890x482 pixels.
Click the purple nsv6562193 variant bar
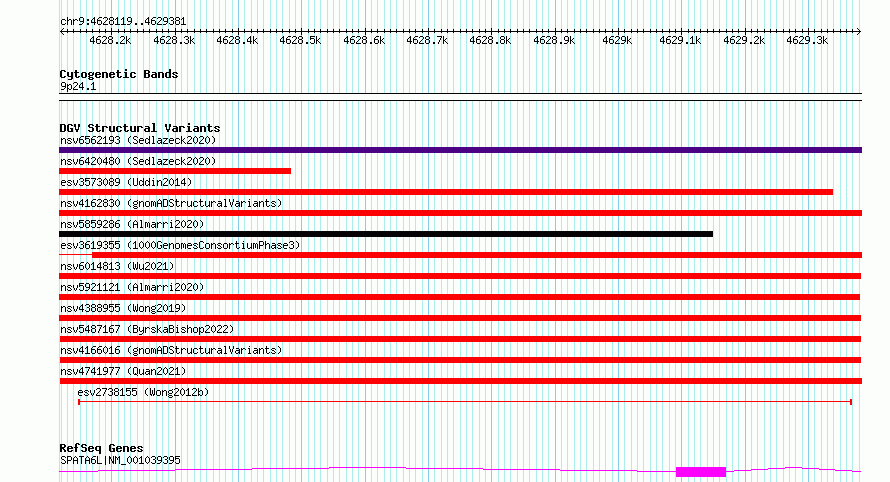click(x=460, y=150)
